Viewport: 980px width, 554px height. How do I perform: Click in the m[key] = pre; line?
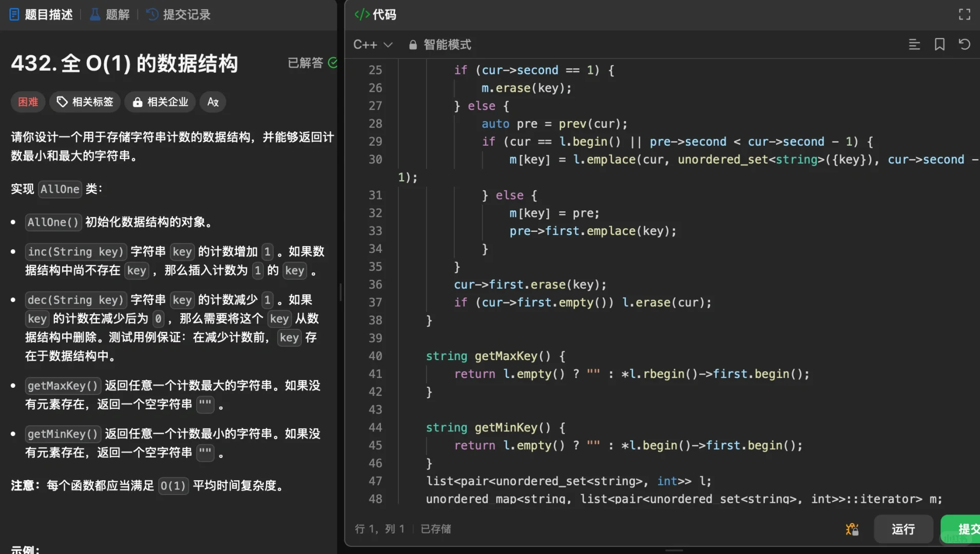click(x=554, y=213)
